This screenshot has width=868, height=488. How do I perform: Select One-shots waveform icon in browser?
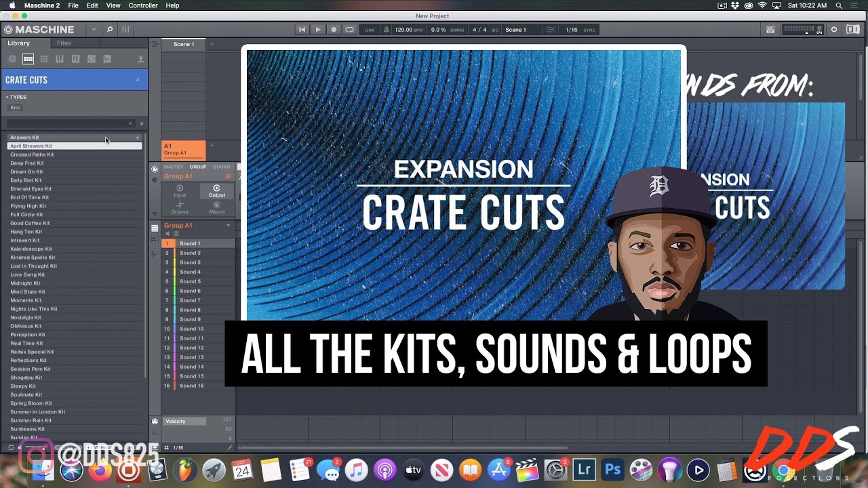(107, 59)
